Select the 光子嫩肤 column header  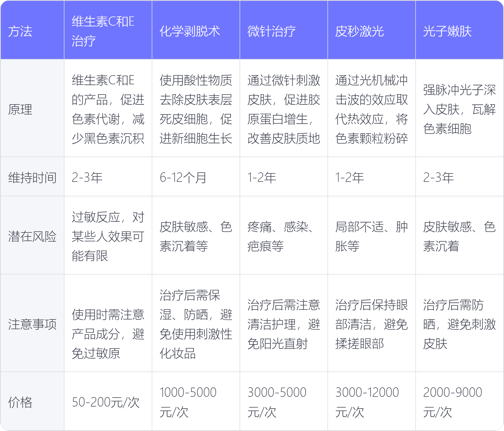click(x=447, y=31)
